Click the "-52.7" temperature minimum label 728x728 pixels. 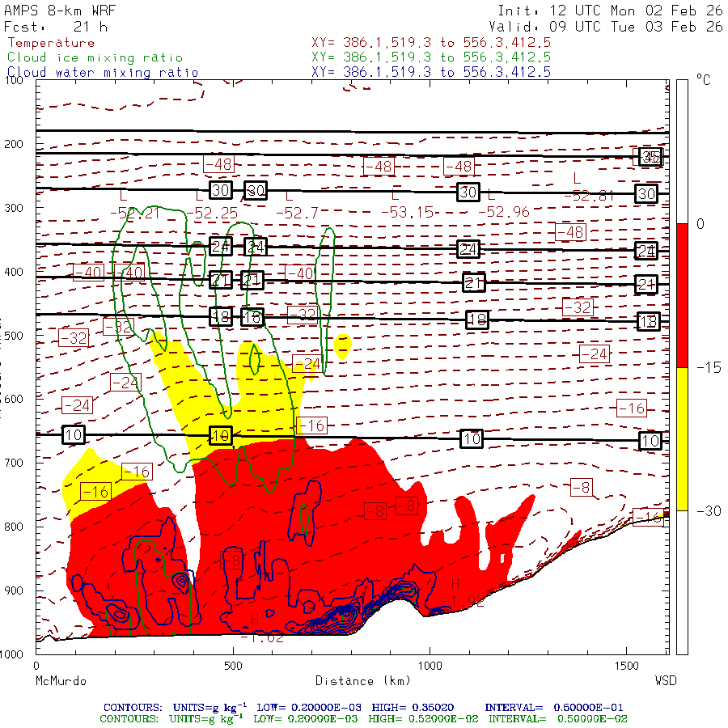297,214
